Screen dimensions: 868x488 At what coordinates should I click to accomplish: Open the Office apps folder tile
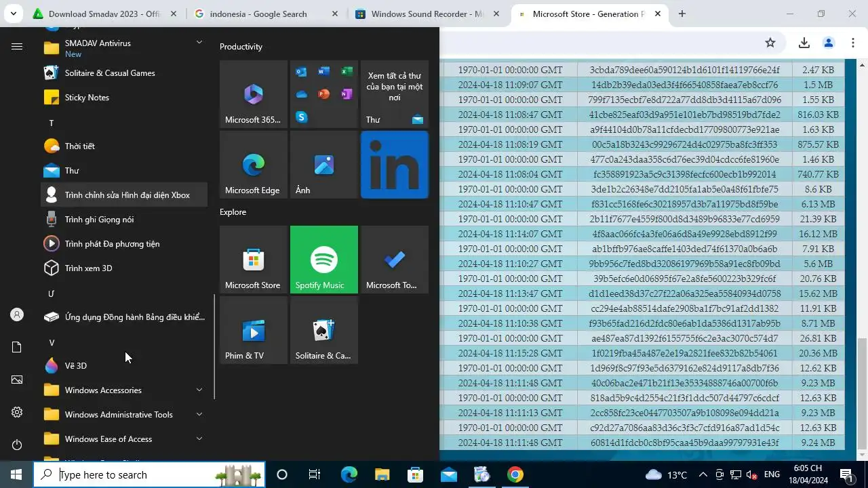[x=324, y=94]
